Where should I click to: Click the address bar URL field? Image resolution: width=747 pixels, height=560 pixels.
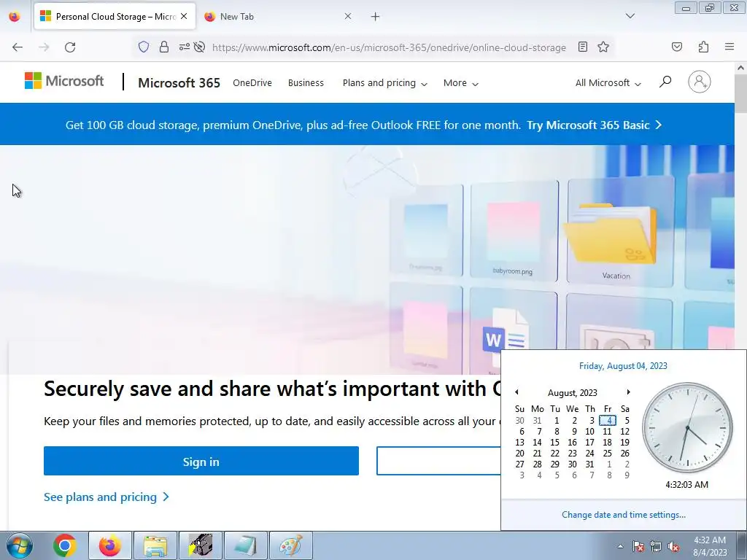(x=389, y=47)
